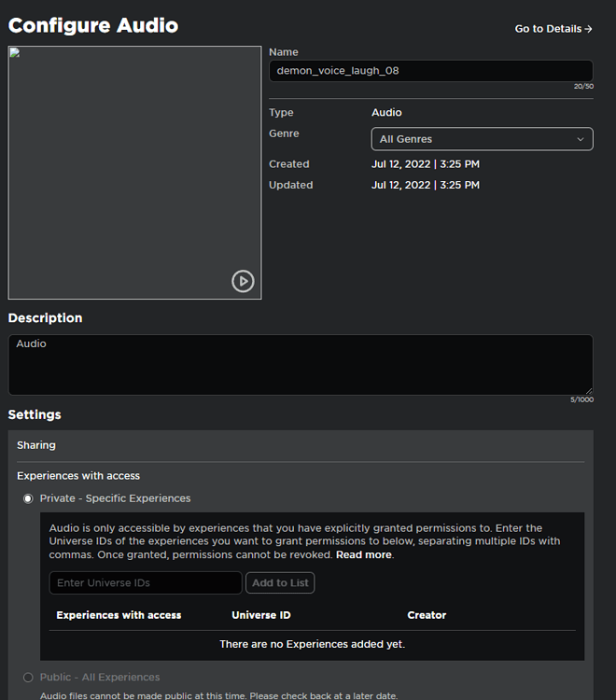
Task: Edit the Name field demon_voice_laugh_08
Action: point(431,71)
